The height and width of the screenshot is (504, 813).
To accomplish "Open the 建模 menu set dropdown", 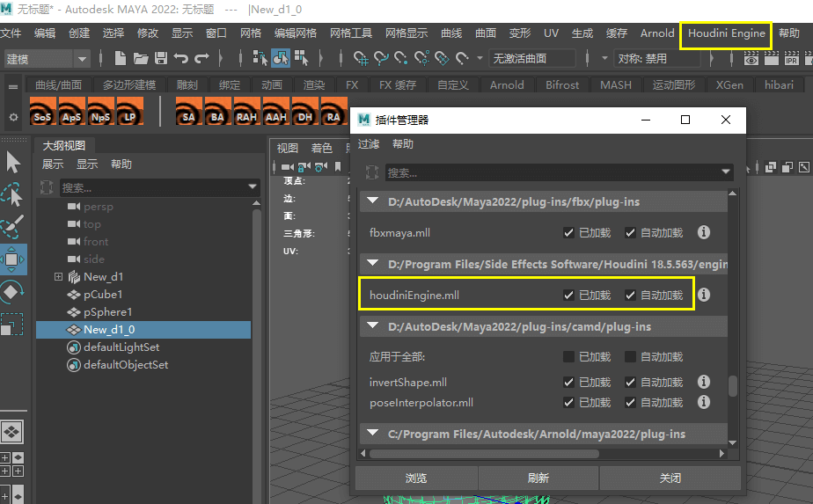I will pos(47,59).
